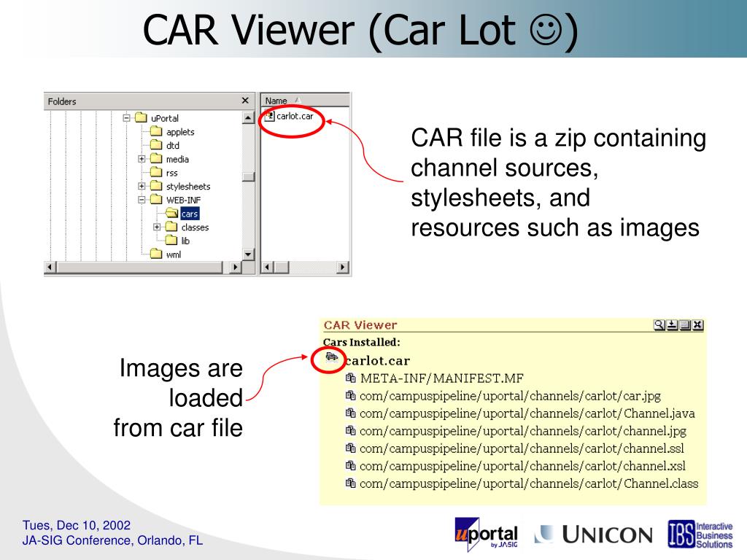Click file icon beside META-INF/MANIFEST.MF
Viewport: 747px width, 560px height.
click(x=351, y=378)
